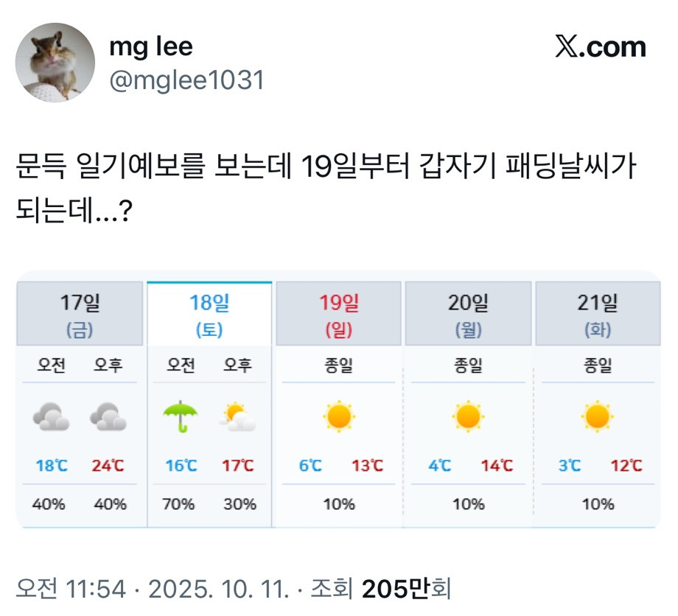Select the 18일 (토) forecast tab

(209, 314)
